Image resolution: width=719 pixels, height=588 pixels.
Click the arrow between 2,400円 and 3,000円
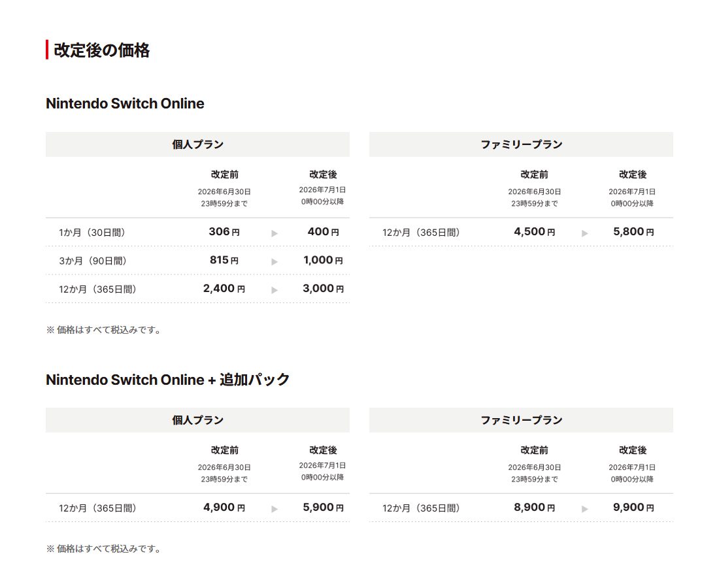(x=275, y=290)
